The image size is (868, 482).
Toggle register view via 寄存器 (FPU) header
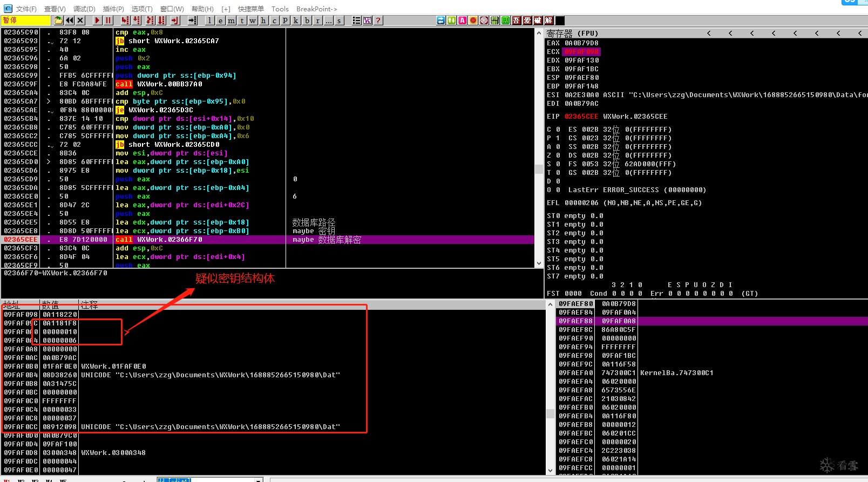tap(572, 33)
